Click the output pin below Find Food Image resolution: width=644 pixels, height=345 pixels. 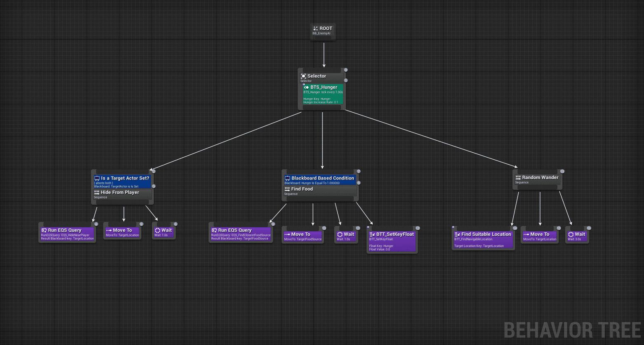click(320, 199)
